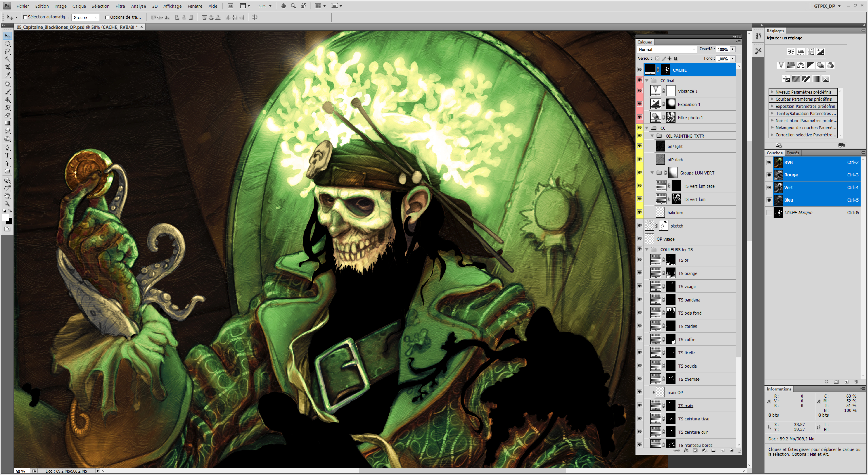
Task: Select the Magic Wand tool
Action: click(7, 59)
